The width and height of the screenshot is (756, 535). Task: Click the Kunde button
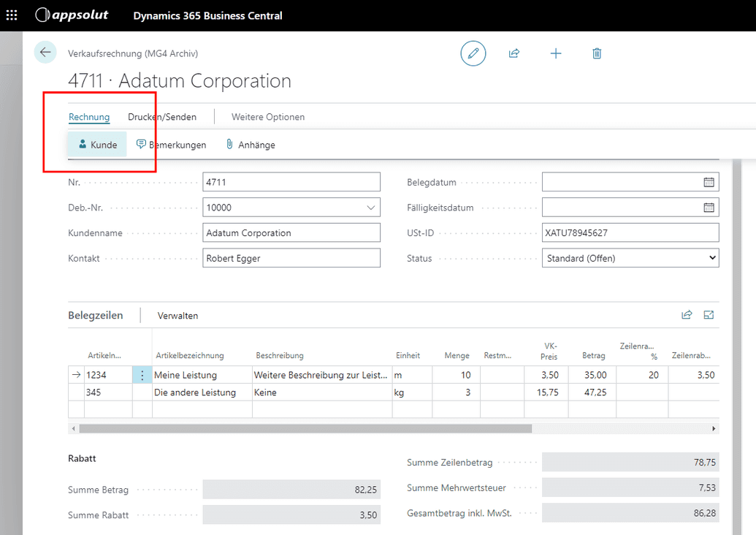tap(98, 145)
